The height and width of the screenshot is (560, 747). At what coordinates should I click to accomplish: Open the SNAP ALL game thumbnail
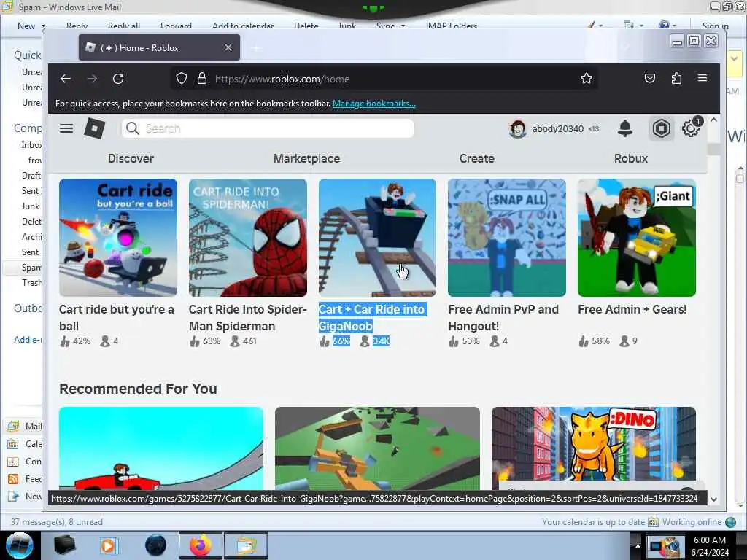coord(507,238)
